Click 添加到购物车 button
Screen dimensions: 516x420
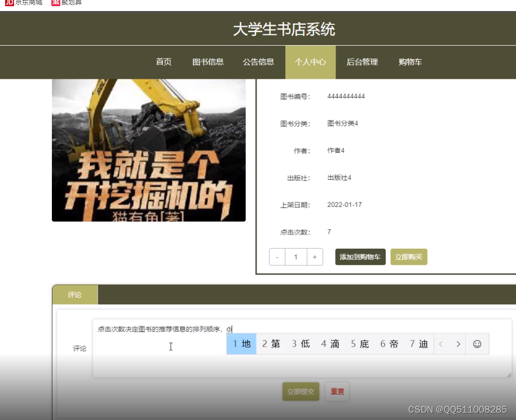click(x=360, y=257)
